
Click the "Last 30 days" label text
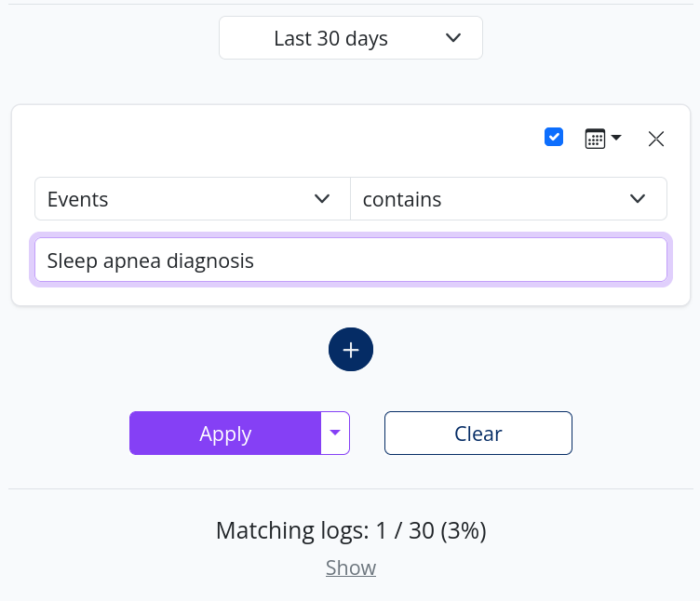coord(330,38)
